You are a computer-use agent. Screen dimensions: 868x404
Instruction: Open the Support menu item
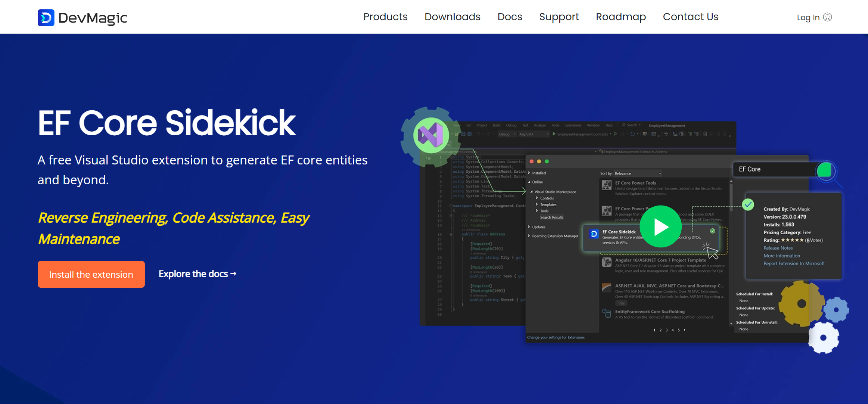pyautogui.click(x=559, y=17)
